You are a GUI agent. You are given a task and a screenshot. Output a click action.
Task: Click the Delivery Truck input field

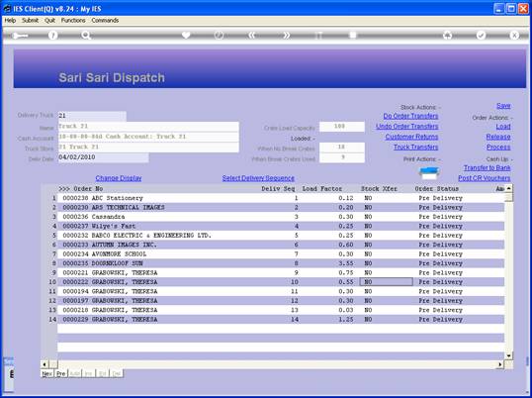[92, 116]
